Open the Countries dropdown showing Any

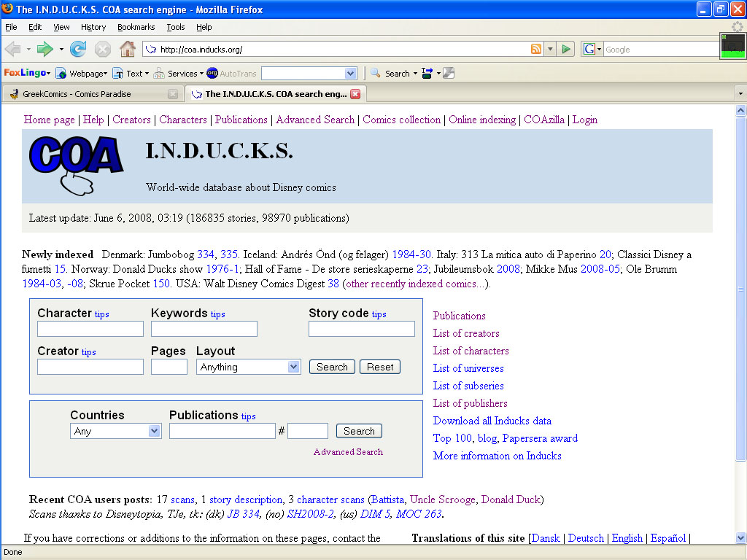[116, 431]
